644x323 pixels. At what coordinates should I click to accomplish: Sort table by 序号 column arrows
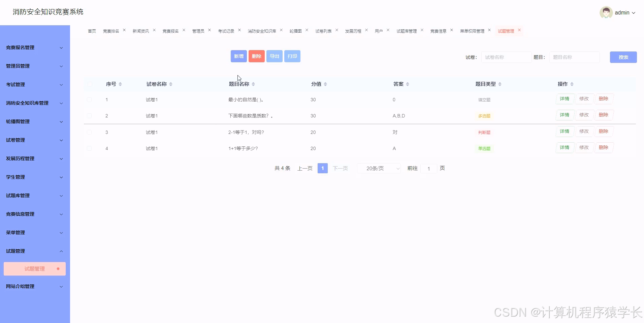click(120, 84)
